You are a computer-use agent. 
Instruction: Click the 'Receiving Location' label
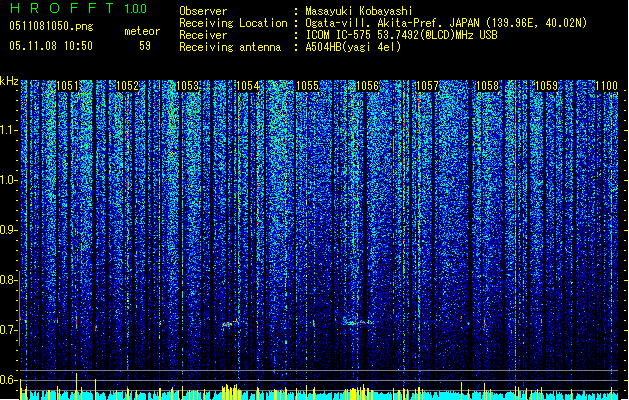pos(233,23)
